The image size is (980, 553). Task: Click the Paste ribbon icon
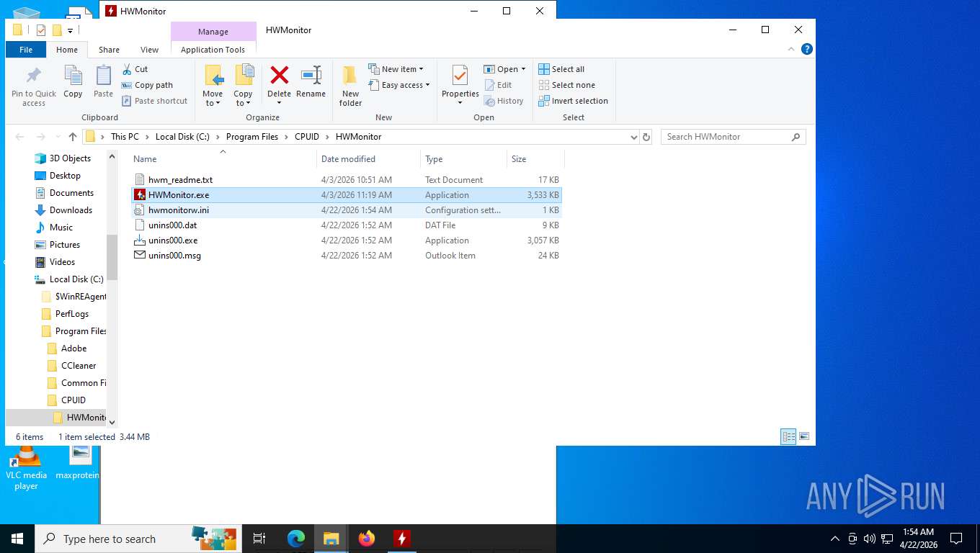coord(103,82)
